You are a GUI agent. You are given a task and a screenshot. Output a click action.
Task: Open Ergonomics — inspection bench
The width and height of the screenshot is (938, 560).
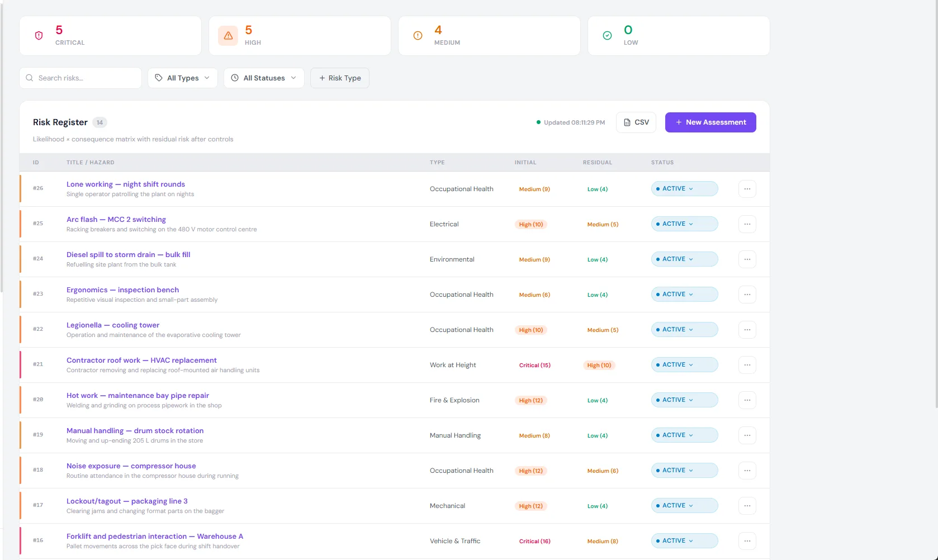click(x=123, y=290)
